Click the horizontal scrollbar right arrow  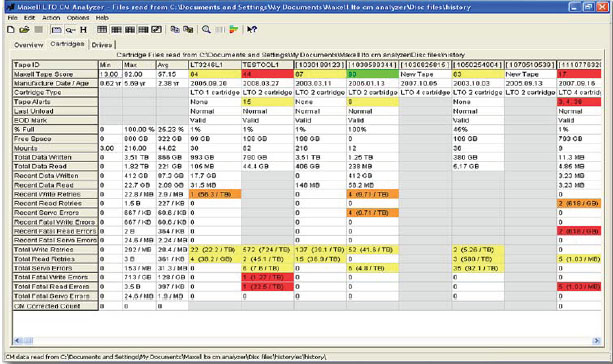tap(597, 341)
